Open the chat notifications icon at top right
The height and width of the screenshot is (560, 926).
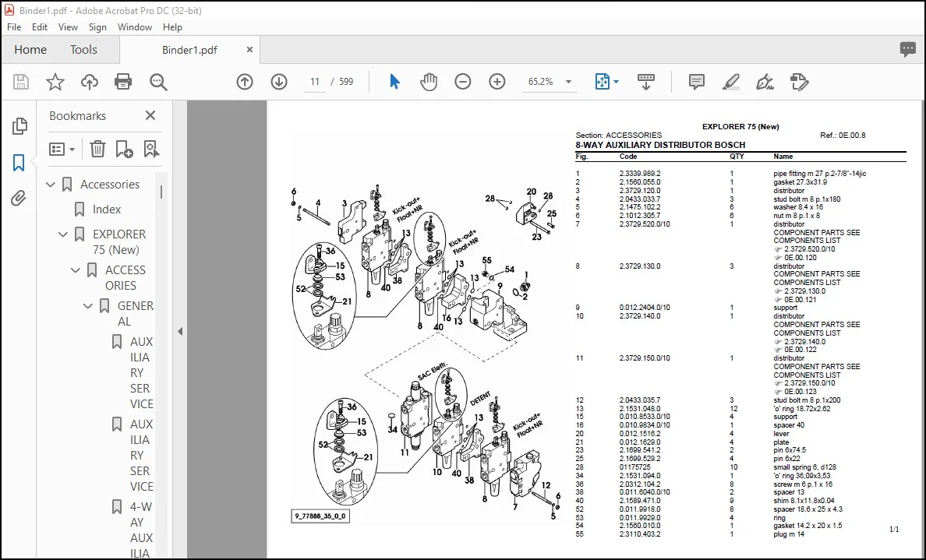(908, 50)
